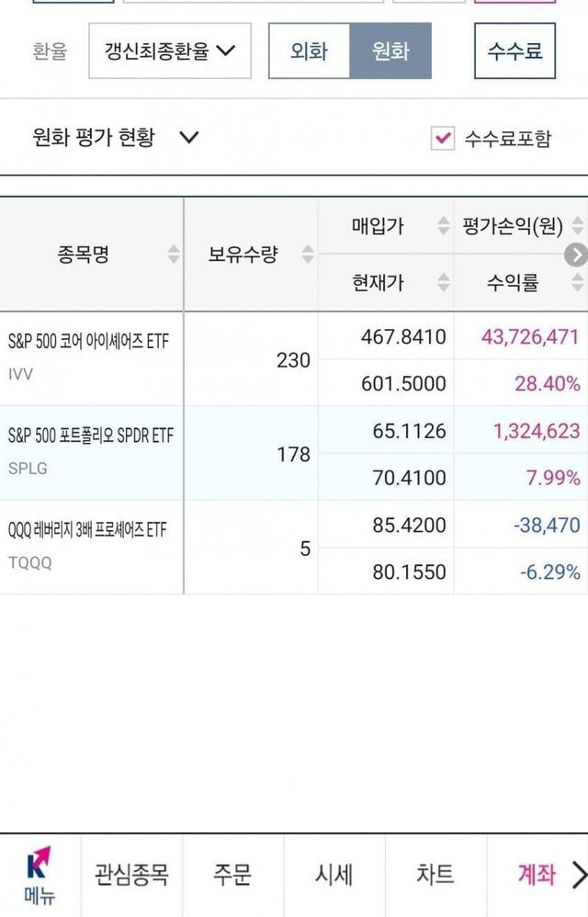Switch currency display to 외화

point(309,51)
